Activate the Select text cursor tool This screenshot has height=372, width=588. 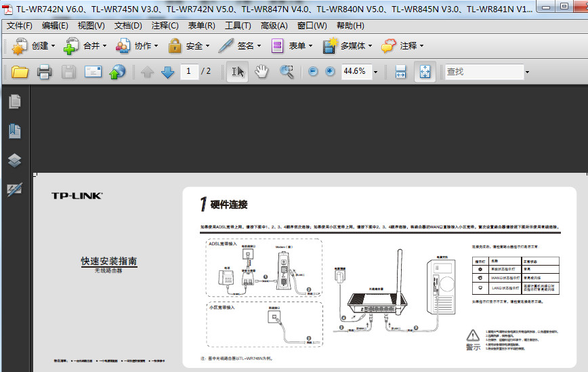point(238,71)
